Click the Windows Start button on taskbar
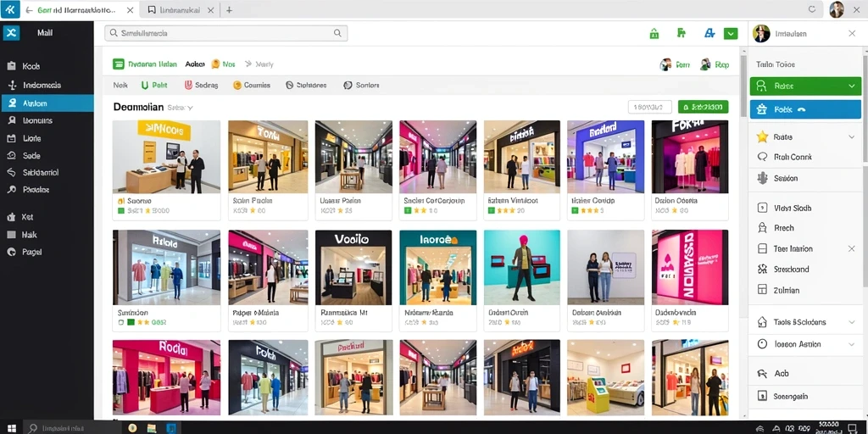This screenshot has width=868, height=434. [x=12, y=428]
